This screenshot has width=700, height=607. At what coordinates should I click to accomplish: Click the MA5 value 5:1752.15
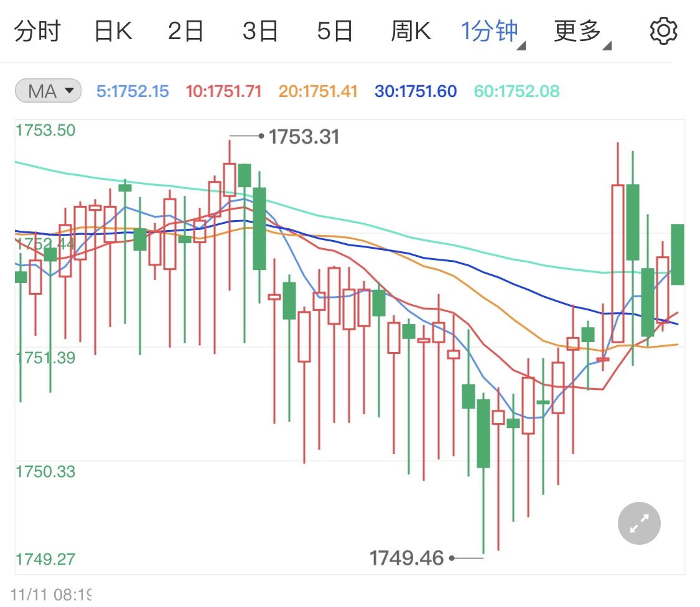133,91
